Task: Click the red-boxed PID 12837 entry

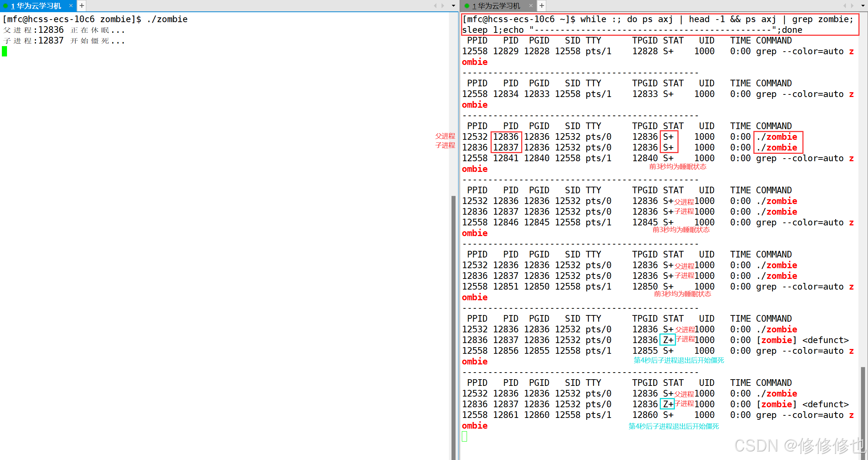Action: coord(506,148)
